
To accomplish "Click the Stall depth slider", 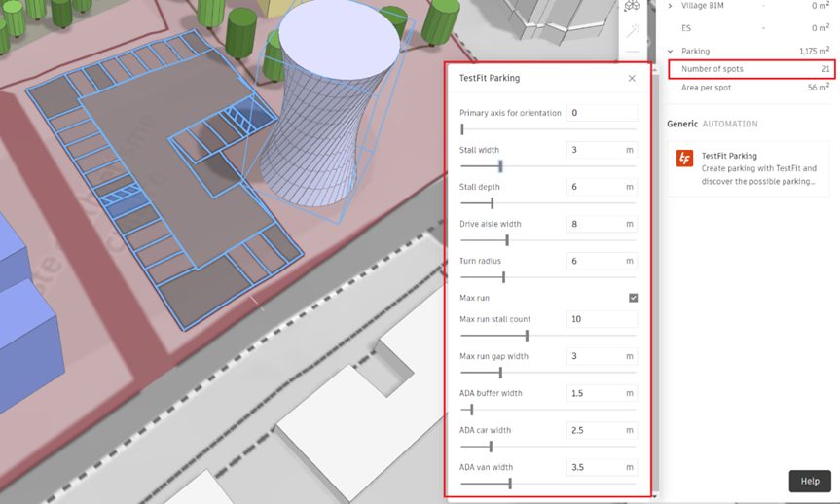I will click(548, 203).
